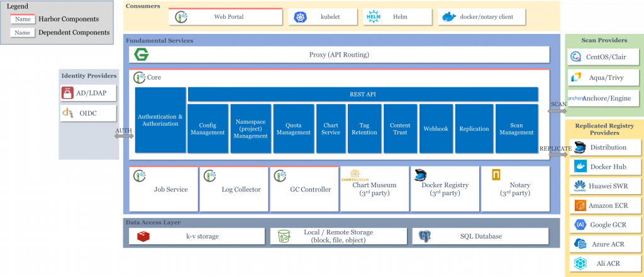The width and height of the screenshot is (644, 277).
Task: Click the Amazon ECR orange icon
Action: tap(580, 205)
